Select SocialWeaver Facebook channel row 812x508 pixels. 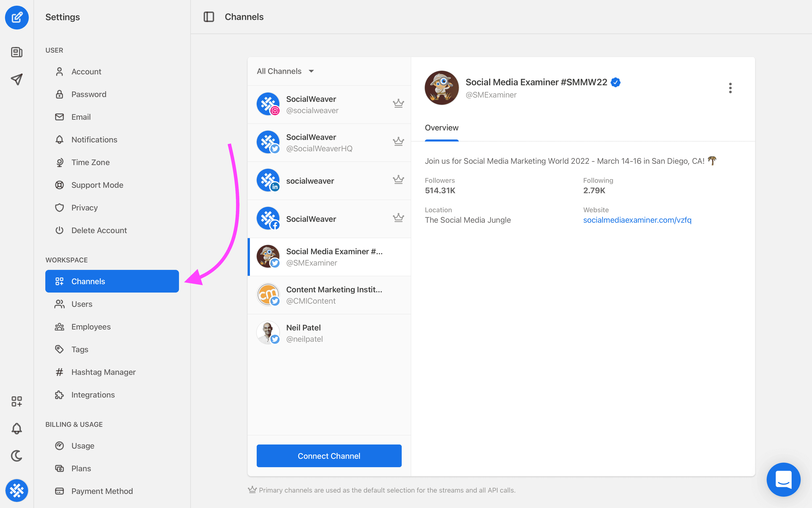(329, 219)
